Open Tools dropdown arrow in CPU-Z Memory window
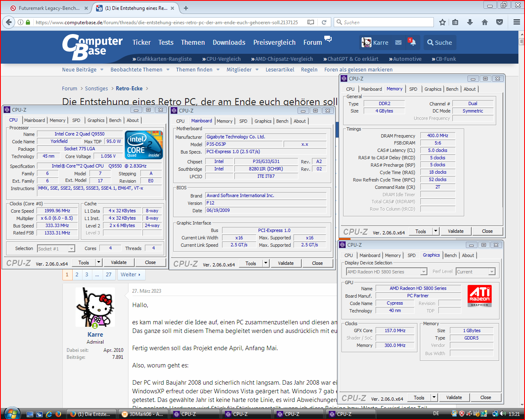525x420 pixels. [x=436, y=231]
